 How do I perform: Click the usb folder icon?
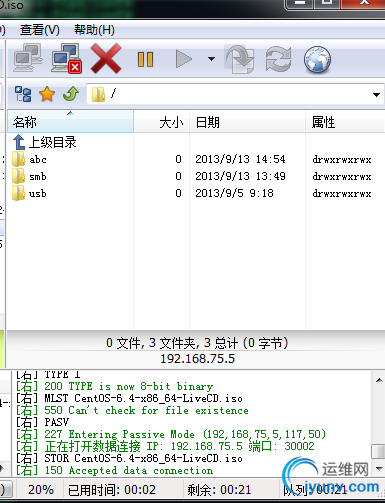click(18, 193)
